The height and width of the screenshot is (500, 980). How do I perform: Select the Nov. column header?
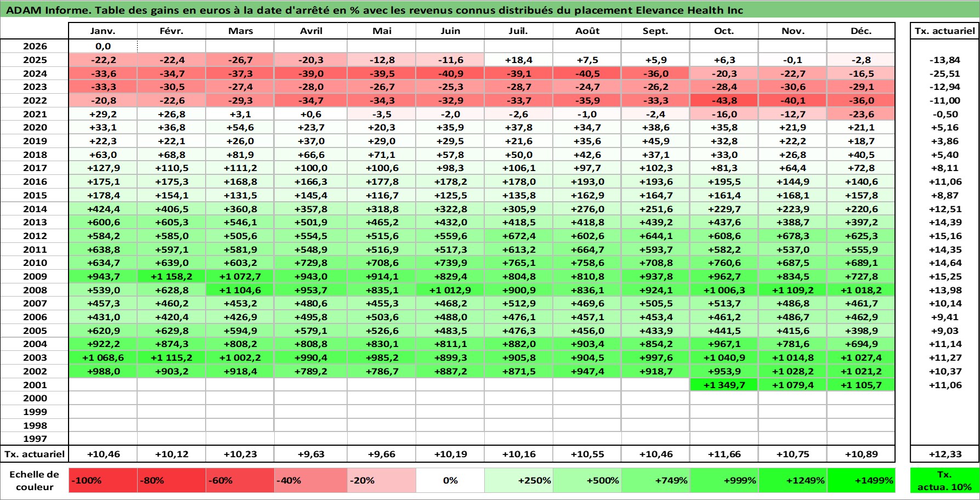click(793, 31)
